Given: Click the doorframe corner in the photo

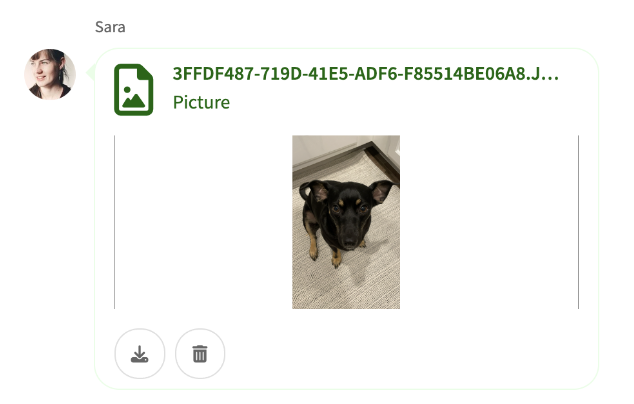Looking at the screenshot, I should click(384, 156).
